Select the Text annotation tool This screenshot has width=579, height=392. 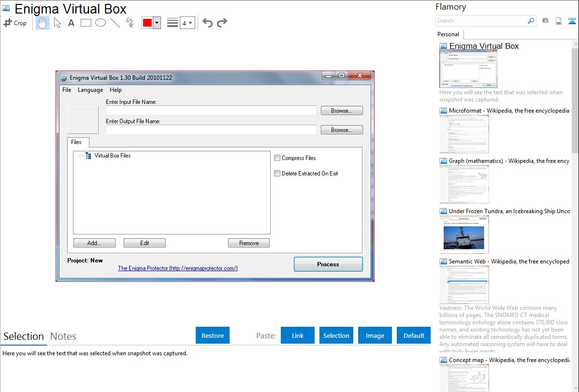pyautogui.click(x=71, y=23)
